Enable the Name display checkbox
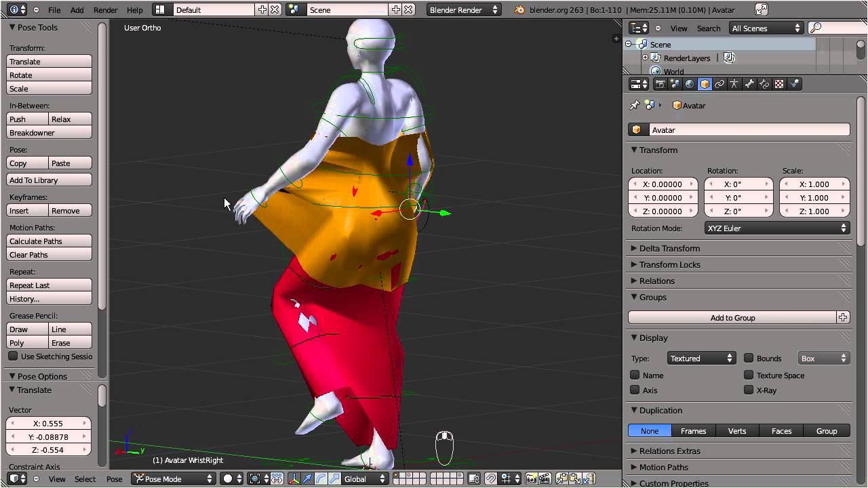The width and height of the screenshot is (868, 488). (x=635, y=375)
